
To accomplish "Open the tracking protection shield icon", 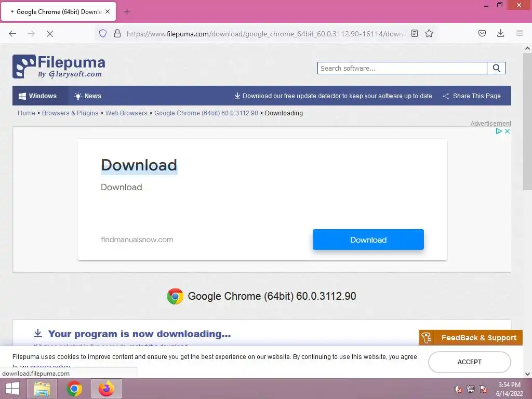I will 103,33.
